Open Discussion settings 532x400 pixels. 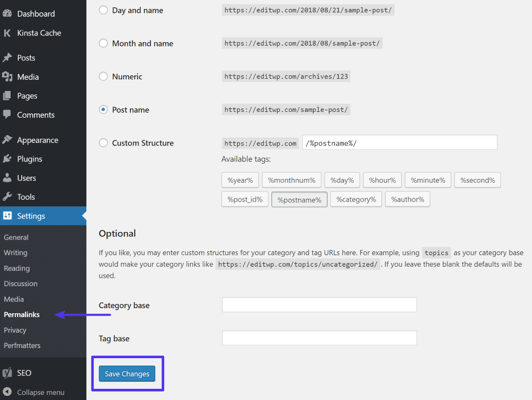tap(21, 283)
